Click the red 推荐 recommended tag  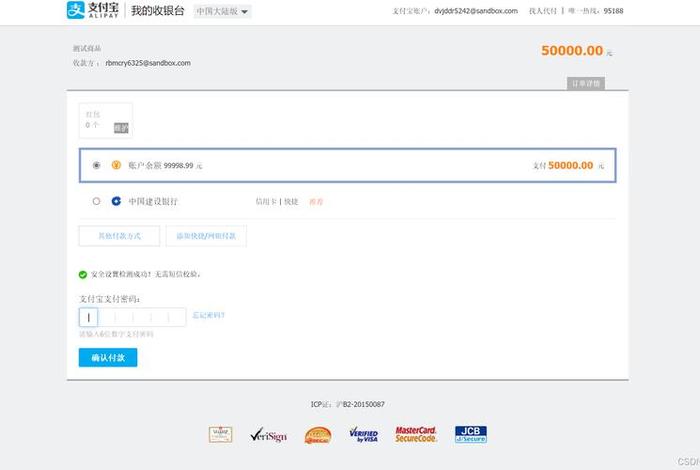click(316, 202)
